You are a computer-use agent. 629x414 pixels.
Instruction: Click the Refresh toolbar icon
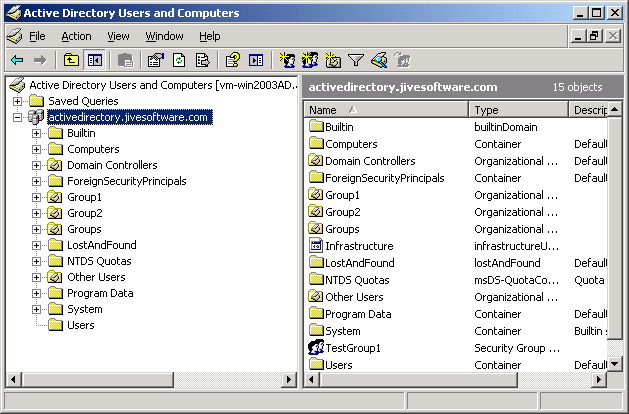179,60
